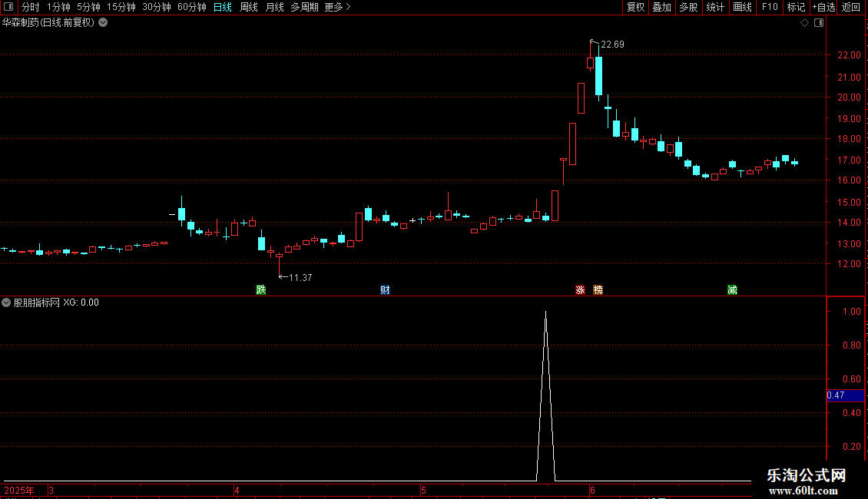Viewport: 868px width, 499px height.
Task: Open F10 company information
Action: click(x=770, y=7)
